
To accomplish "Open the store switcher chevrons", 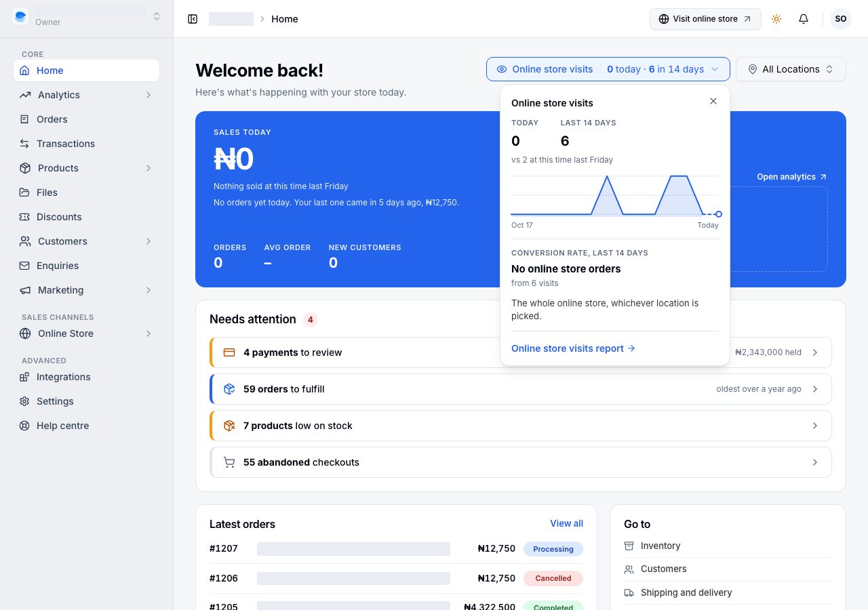I will point(157,16).
